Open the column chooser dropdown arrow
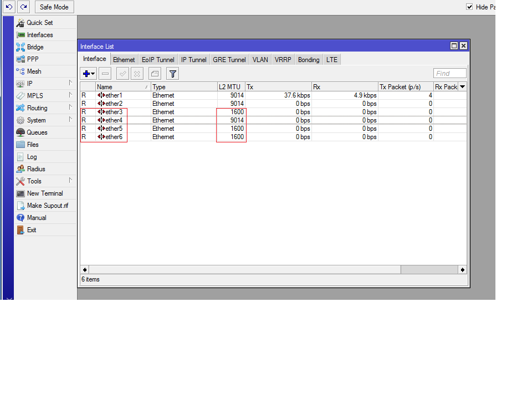The width and height of the screenshot is (532, 399). click(462, 87)
